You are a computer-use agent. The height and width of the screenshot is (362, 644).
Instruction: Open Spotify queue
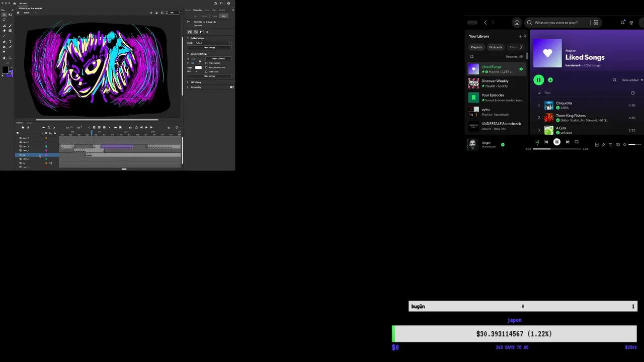(x=611, y=145)
